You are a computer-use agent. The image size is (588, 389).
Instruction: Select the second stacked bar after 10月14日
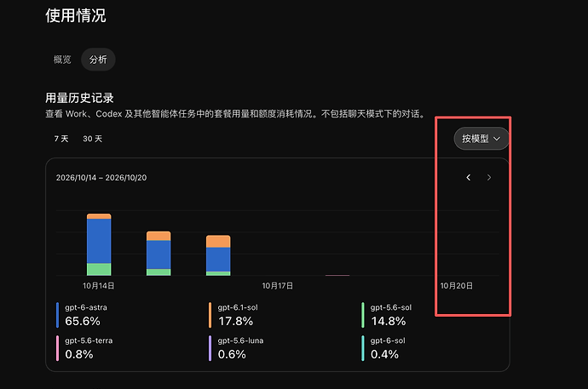point(159,254)
